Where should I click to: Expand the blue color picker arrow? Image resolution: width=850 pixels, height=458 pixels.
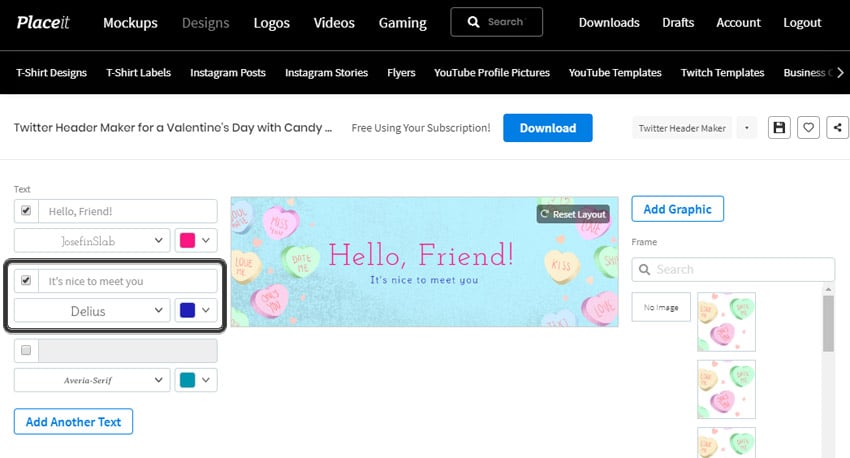coord(206,310)
